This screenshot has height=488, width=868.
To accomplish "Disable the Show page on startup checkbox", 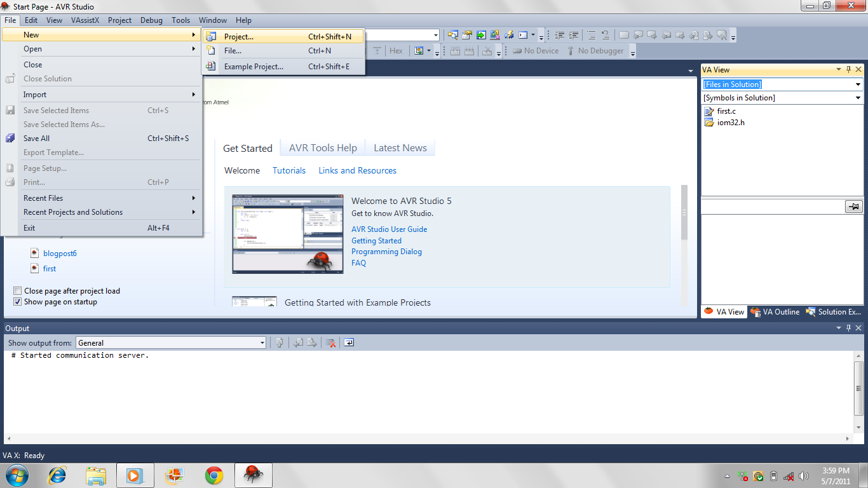I will [x=18, y=302].
